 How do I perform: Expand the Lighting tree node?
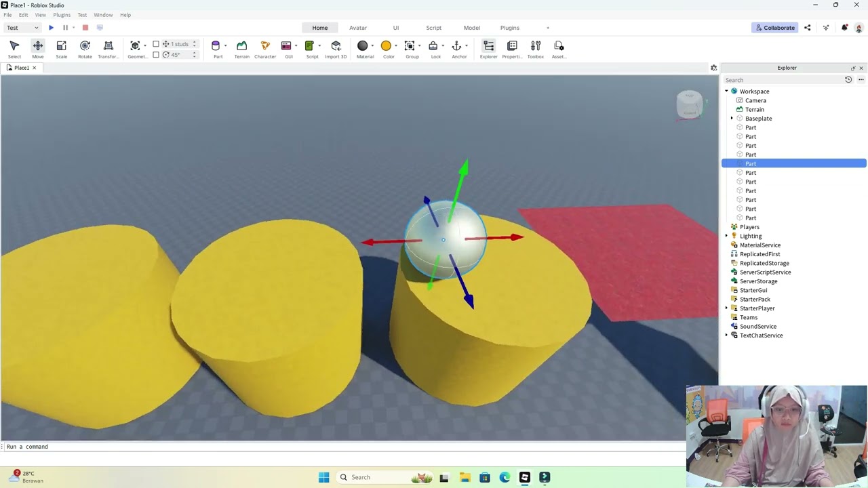point(726,236)
